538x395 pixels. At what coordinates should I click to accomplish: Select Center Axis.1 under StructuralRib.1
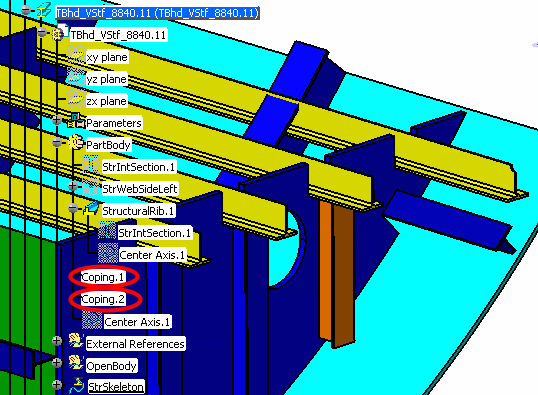[152, 255]
